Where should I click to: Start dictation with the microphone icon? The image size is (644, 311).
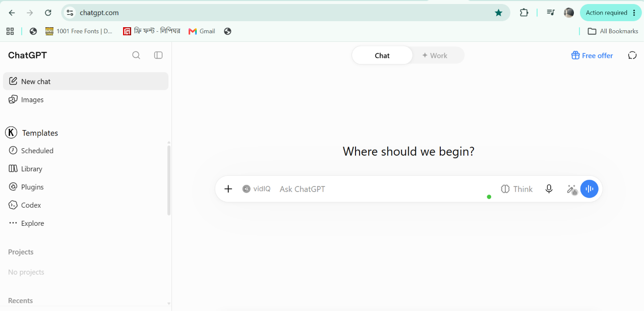tap(549, 189)
